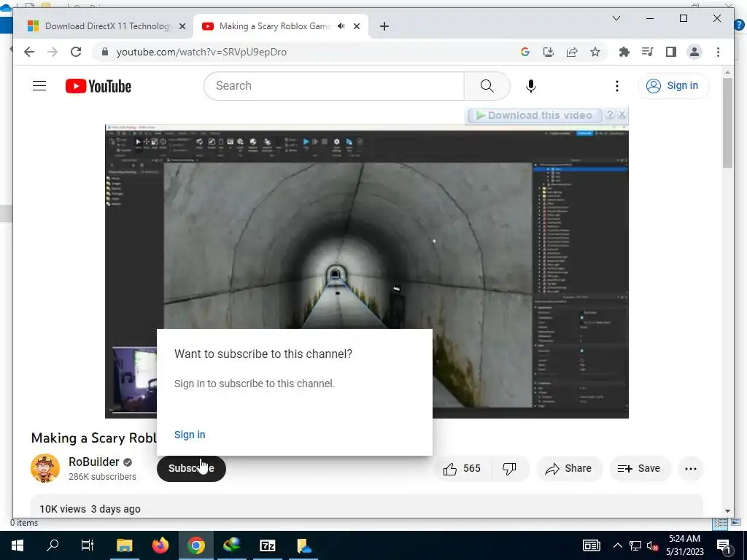The height and width of the screenshot is (560, 747).
Task: Mute the YouTube tab audio icon
Action: click(x=341, y=26)
